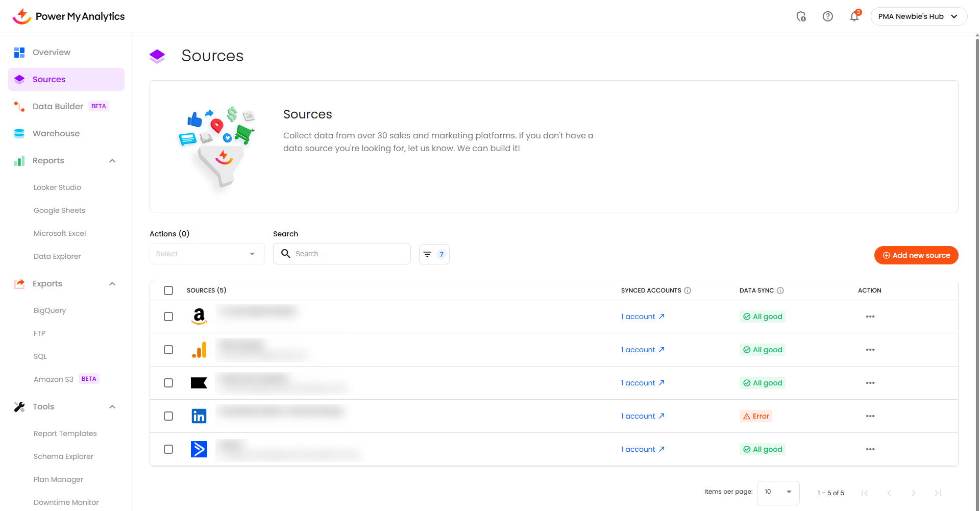Toggle the select-all sources header checkbox
This screenshot has width=980, height=511.
(x=168, y=290)
